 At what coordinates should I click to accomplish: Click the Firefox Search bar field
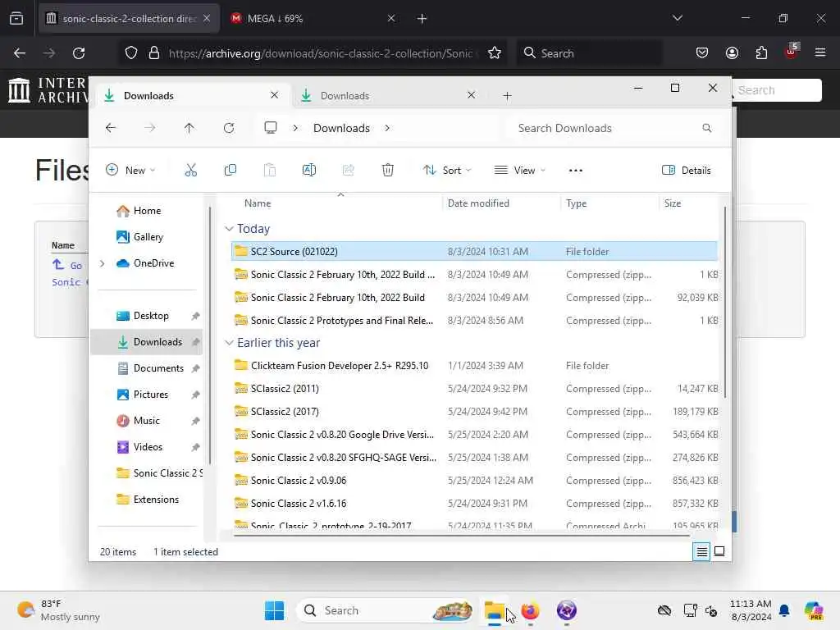[589, 53]
